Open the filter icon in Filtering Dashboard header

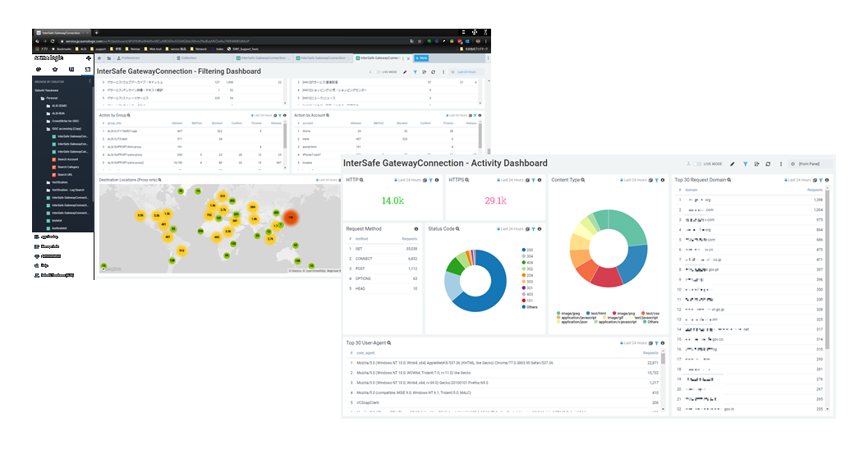pos(415,72)
